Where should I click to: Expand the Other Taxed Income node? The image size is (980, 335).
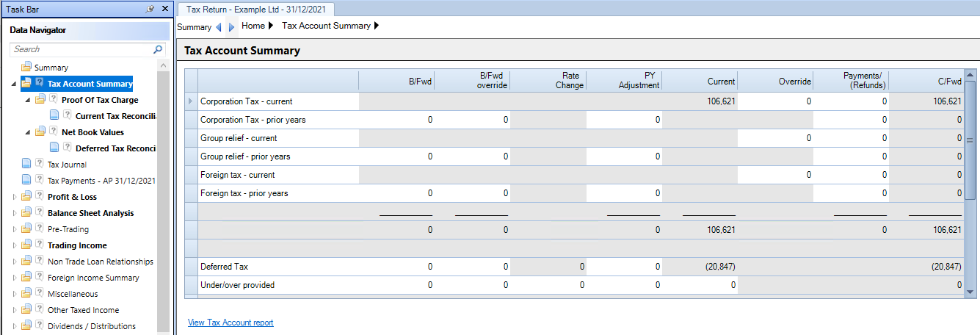(15, 309)
